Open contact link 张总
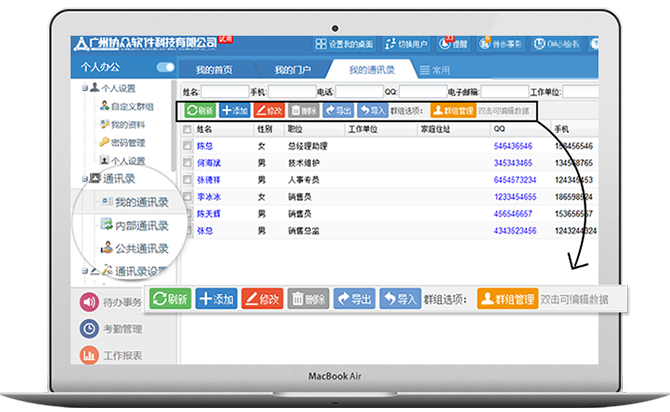Viewport: 670px width, 412px height. point(205,231)
